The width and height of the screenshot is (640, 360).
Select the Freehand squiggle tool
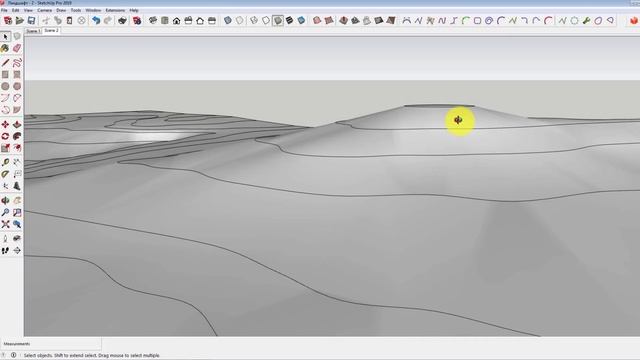tap(17, 63)
